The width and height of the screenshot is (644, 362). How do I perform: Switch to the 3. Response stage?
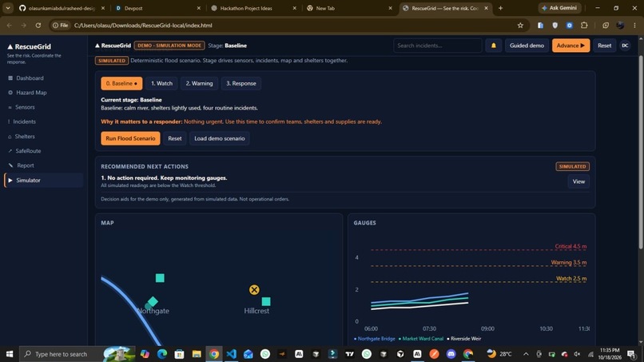[x=241, y=83]
